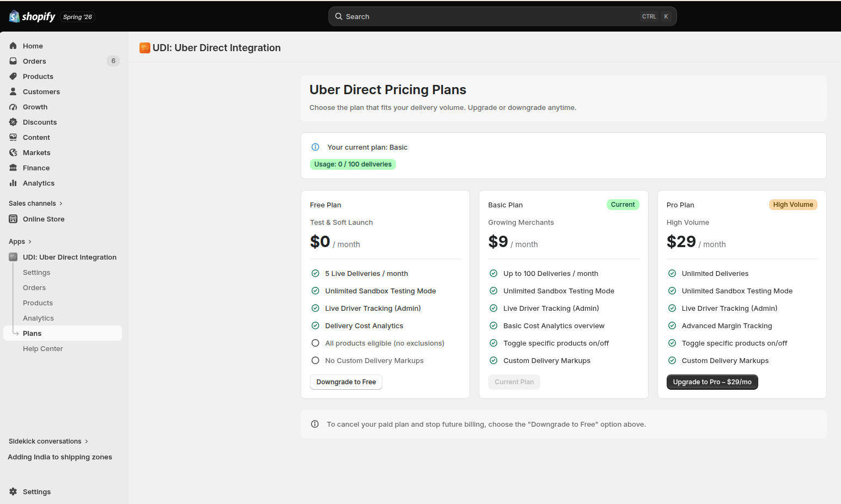Open Home in the sidebar

point(63,46)
